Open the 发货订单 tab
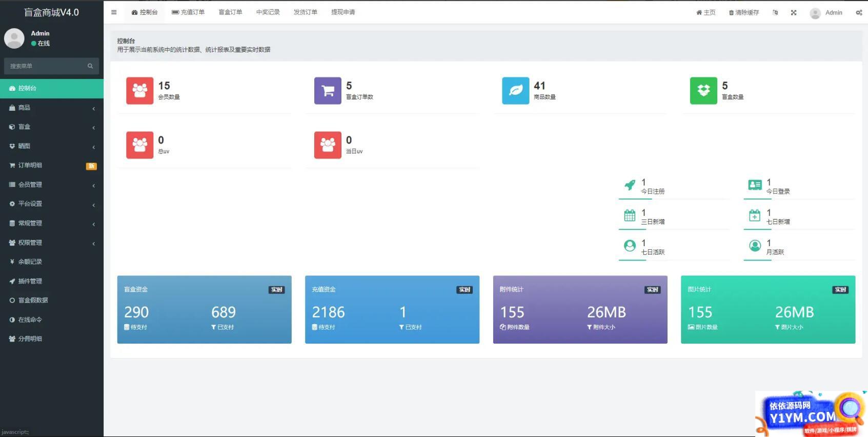 click(x=306, y=12)
